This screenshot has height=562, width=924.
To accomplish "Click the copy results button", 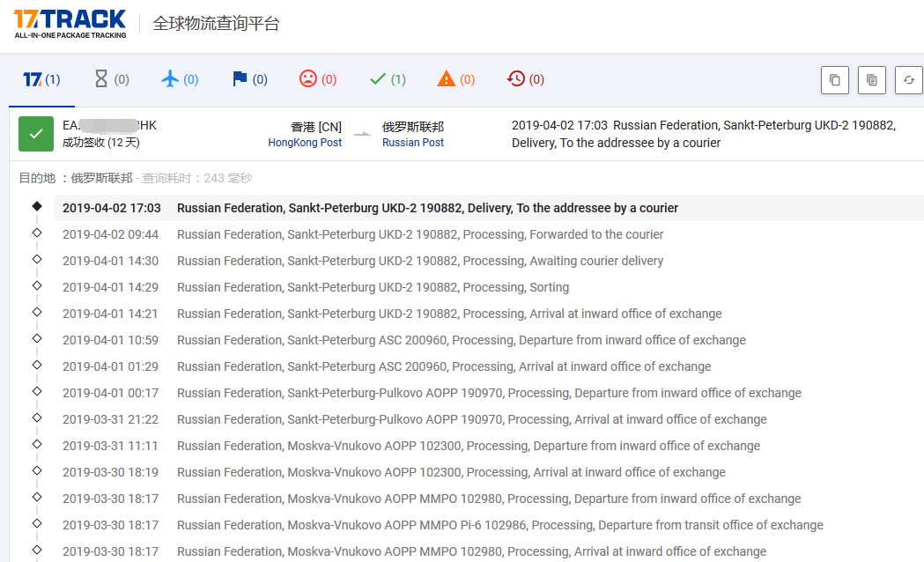I will (x=834, y=80).
